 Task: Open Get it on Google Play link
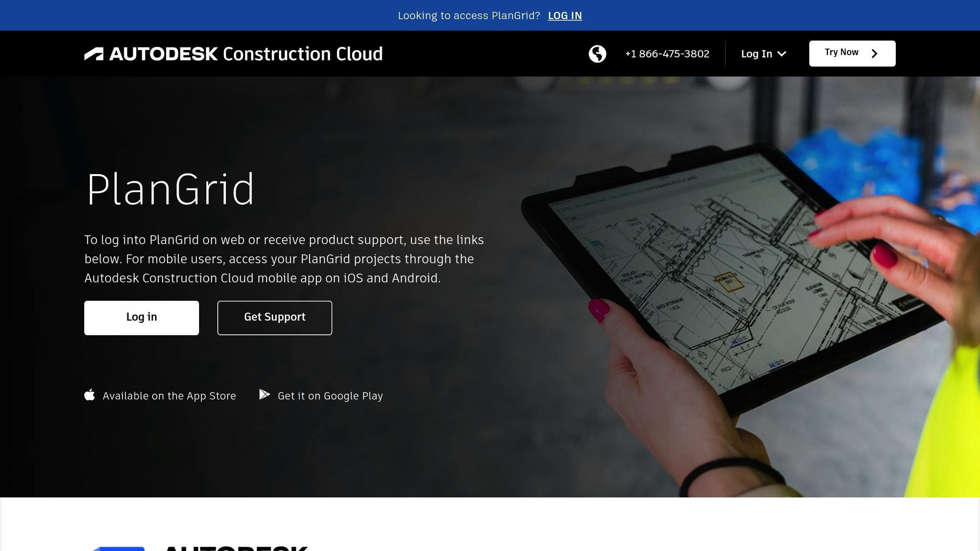pyautogui.click(x=321, y=396)
